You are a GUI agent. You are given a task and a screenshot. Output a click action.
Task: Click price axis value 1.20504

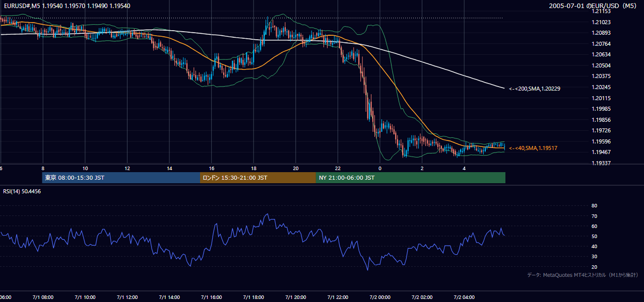601,65
